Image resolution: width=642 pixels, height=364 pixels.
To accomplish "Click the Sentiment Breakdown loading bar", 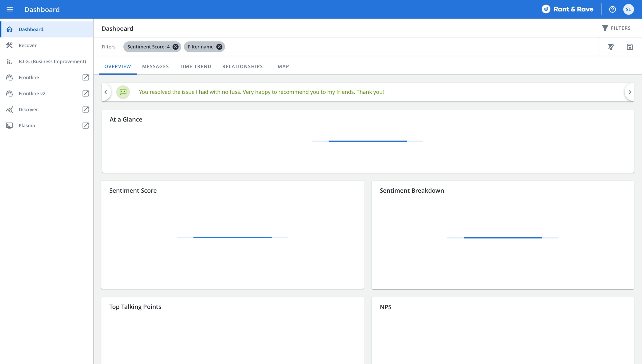I will 503,237.
